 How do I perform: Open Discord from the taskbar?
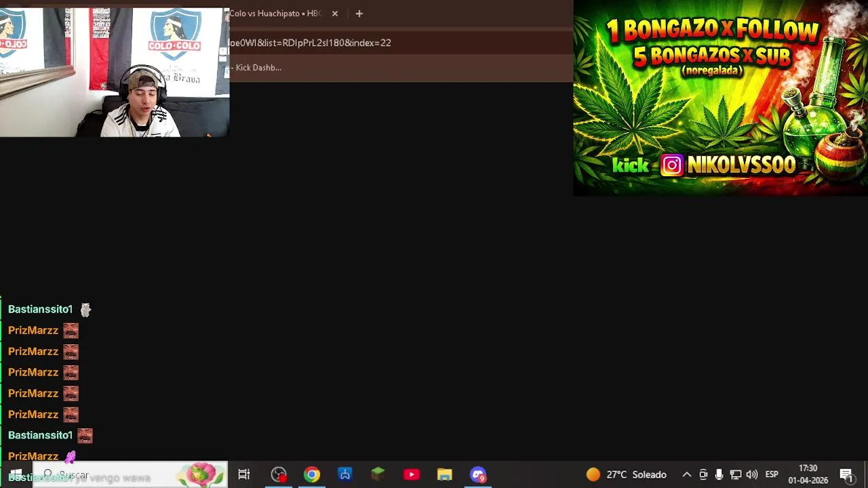tap(478, 474)
